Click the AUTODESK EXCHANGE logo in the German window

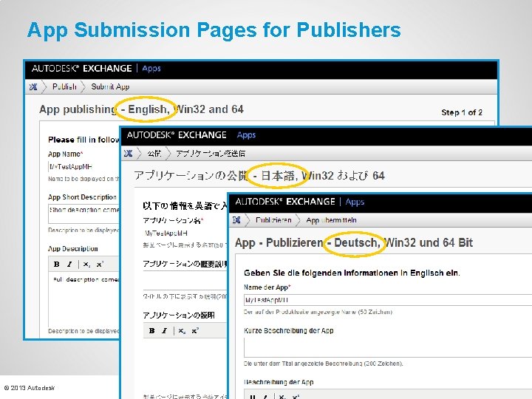pyautogui.click(x=285, y=202)
